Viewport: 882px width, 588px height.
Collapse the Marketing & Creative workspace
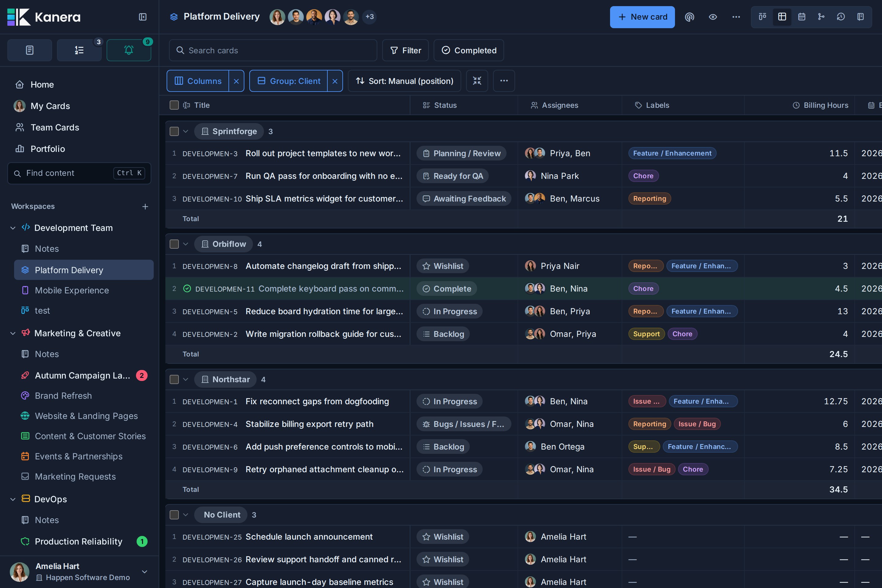[x=13, y=334]
